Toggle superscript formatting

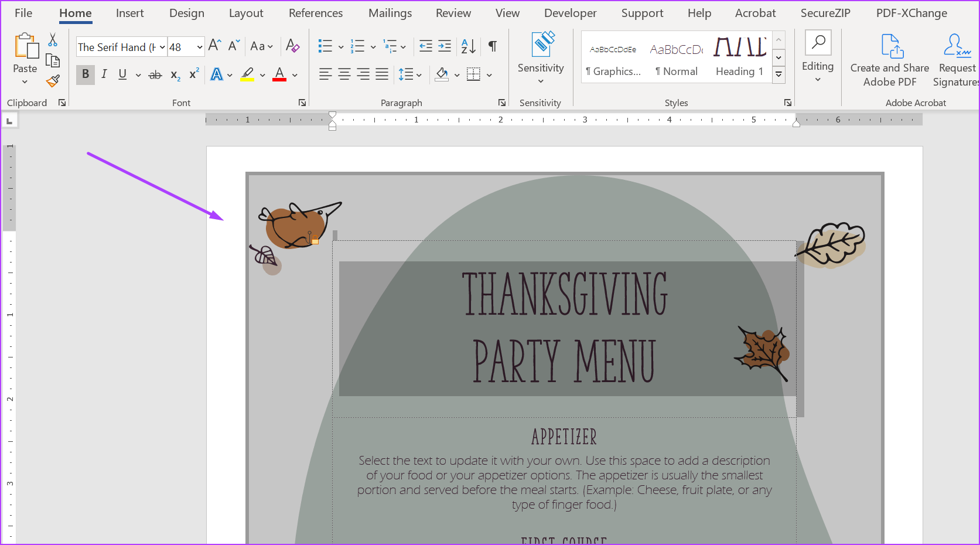[x=193, y=74]
